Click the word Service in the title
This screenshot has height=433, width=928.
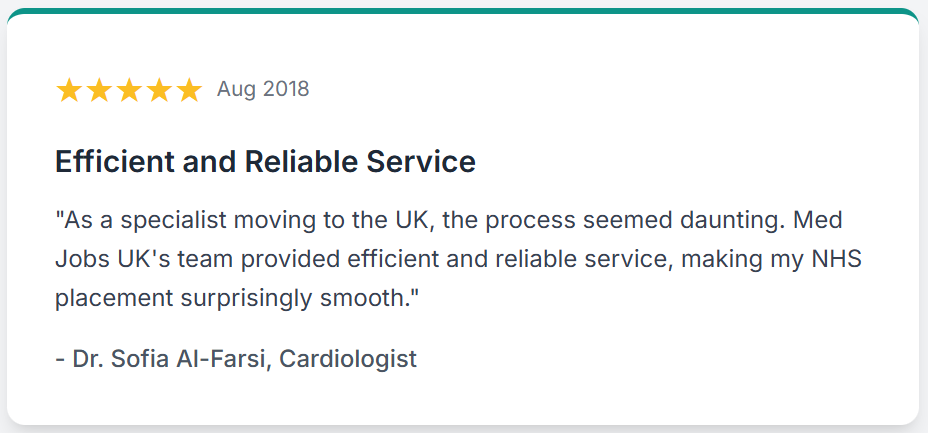coord(421,161)
